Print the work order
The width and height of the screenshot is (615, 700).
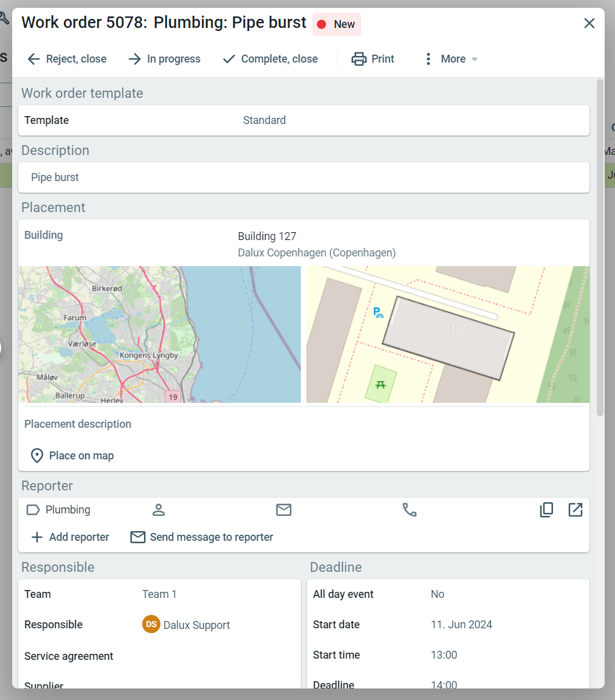(373, 59)
